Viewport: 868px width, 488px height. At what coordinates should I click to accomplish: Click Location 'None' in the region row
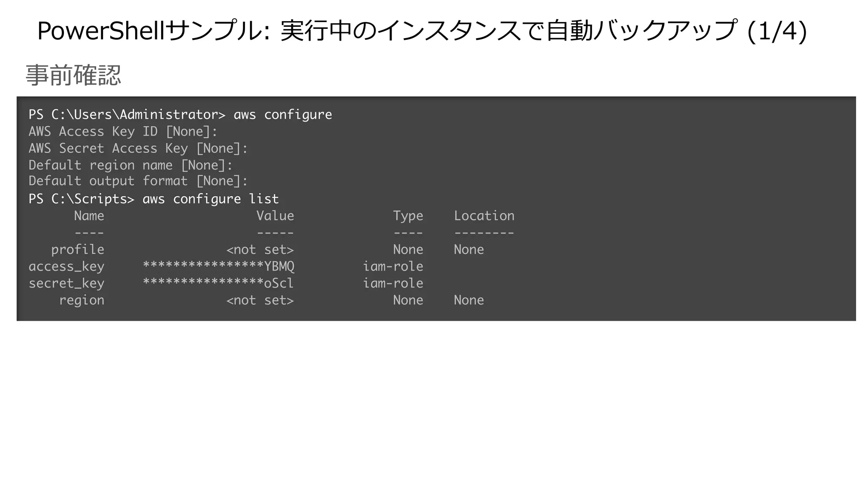tap(469, 300)
